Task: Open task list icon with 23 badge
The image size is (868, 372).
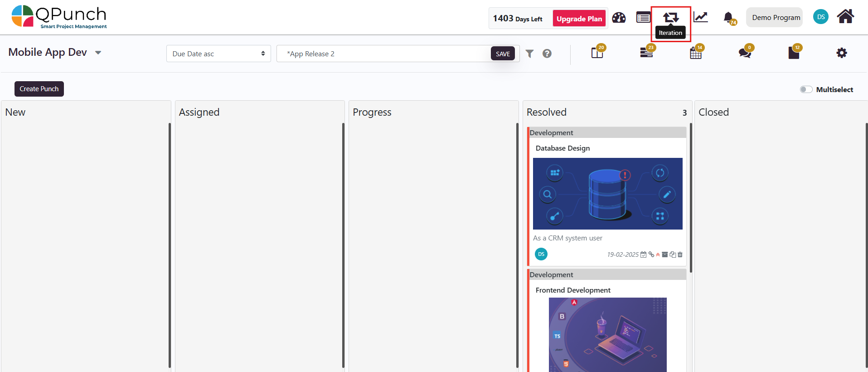Action: tap(648, 52)
